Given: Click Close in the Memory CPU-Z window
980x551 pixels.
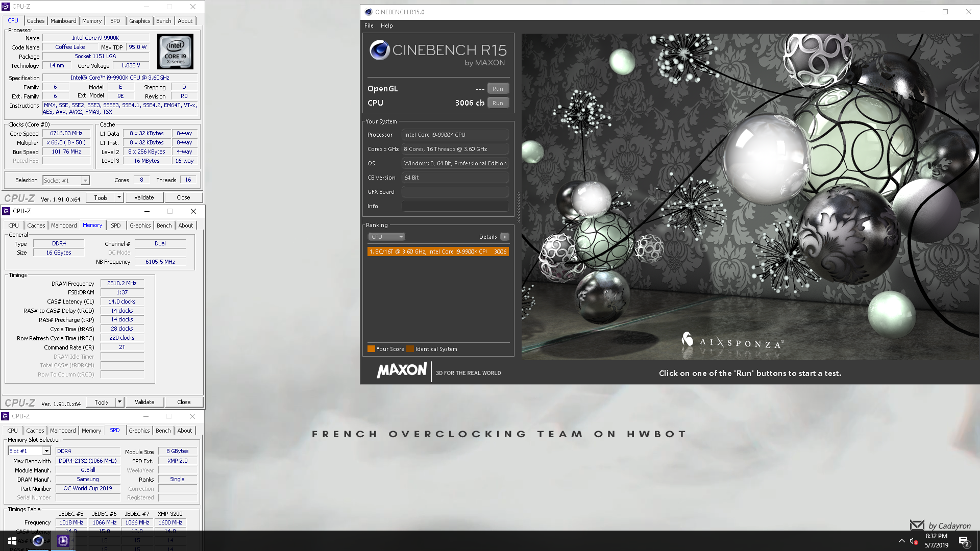Looking at the screenshot, I should 184,402.
